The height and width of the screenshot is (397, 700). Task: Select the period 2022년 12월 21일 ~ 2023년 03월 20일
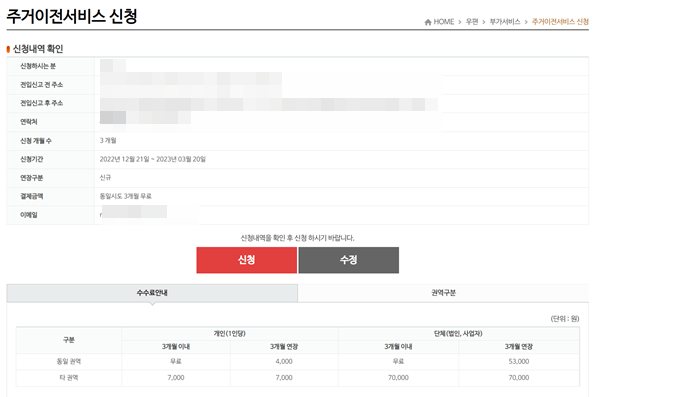point(153,159)
